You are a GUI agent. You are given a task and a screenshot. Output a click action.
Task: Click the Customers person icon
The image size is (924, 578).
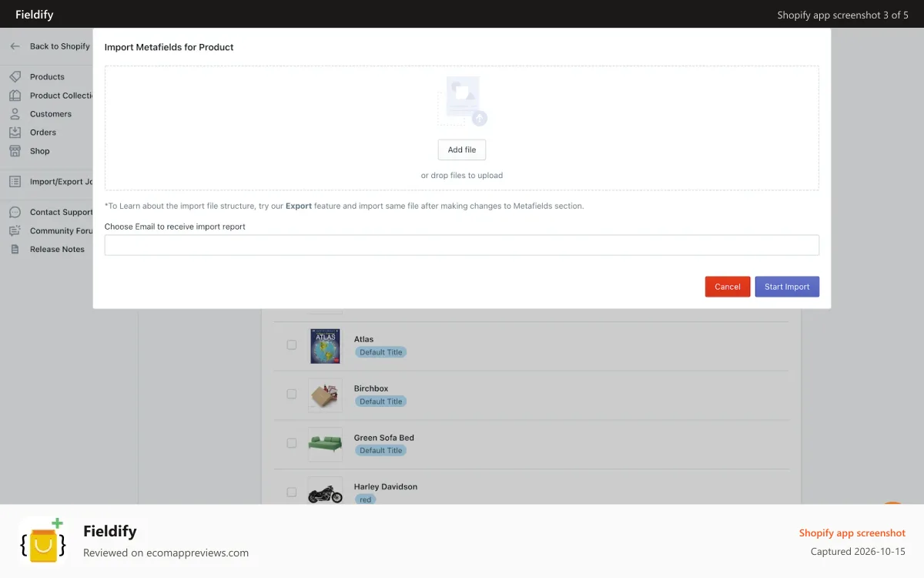15,114
